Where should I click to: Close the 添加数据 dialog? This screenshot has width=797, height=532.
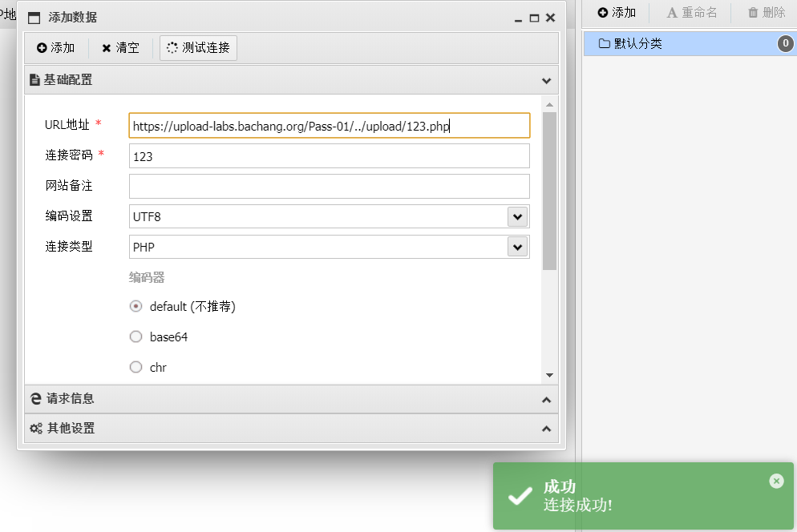coord(551,18)
